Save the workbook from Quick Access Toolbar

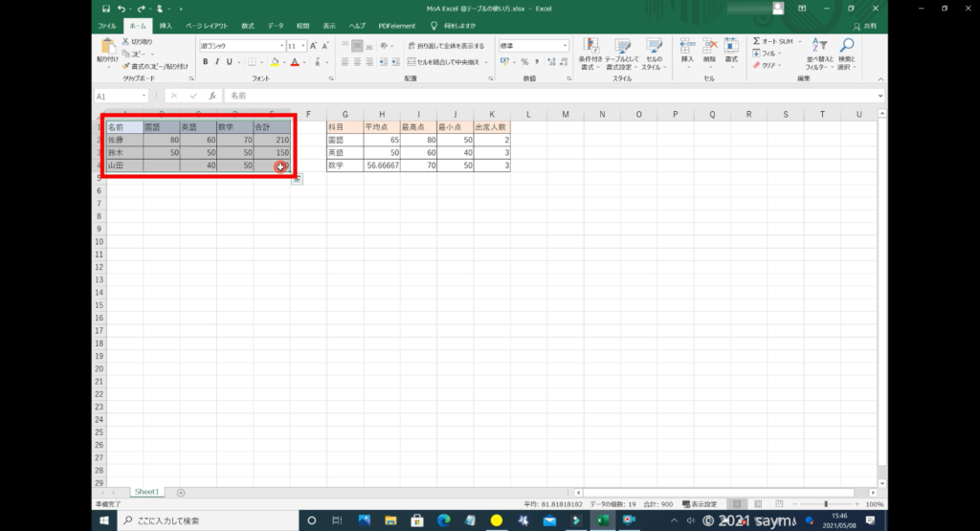pyautogui.click(x=105, y=9)
